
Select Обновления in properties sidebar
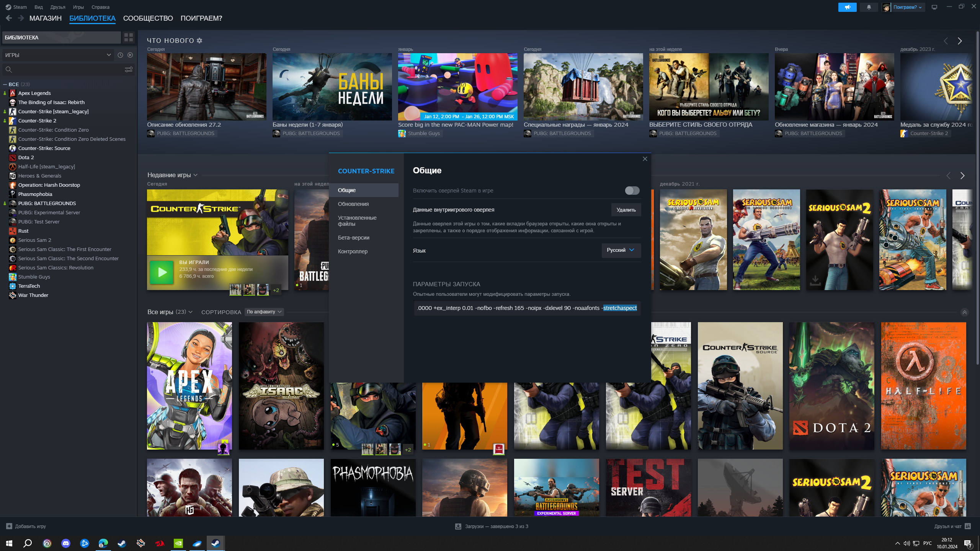click(x=364, y=204)
